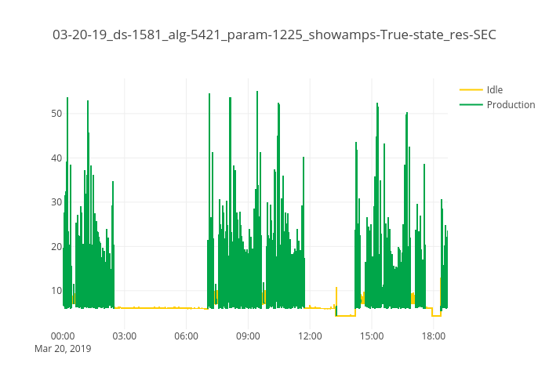Click the 03:00 x-axis tick label

[x=124, y=336]
